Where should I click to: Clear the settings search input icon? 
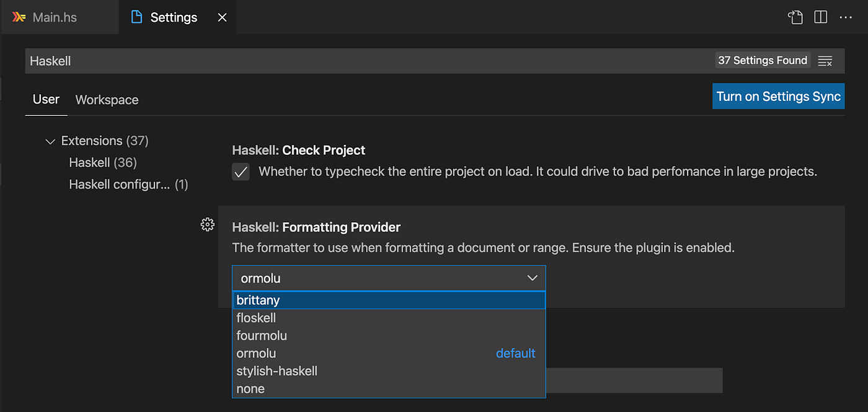(x=825, y=61)
